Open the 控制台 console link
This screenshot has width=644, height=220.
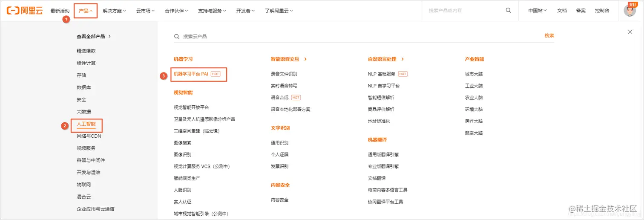602,11
